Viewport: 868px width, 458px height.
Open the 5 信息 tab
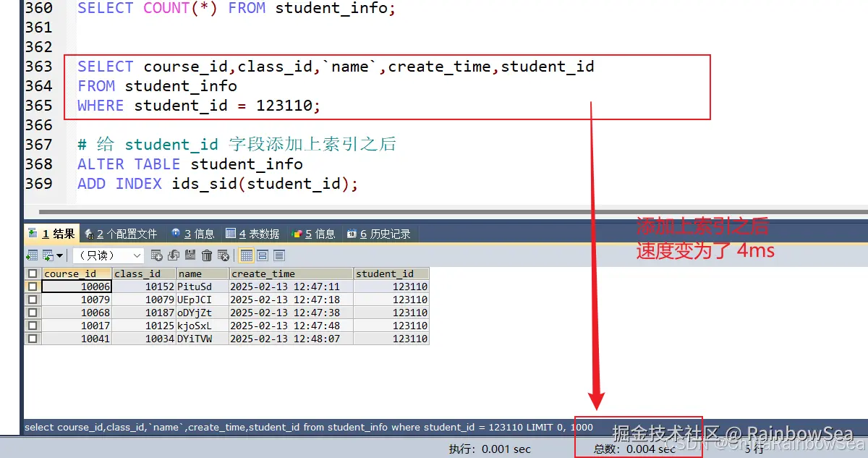coord(313,234)
